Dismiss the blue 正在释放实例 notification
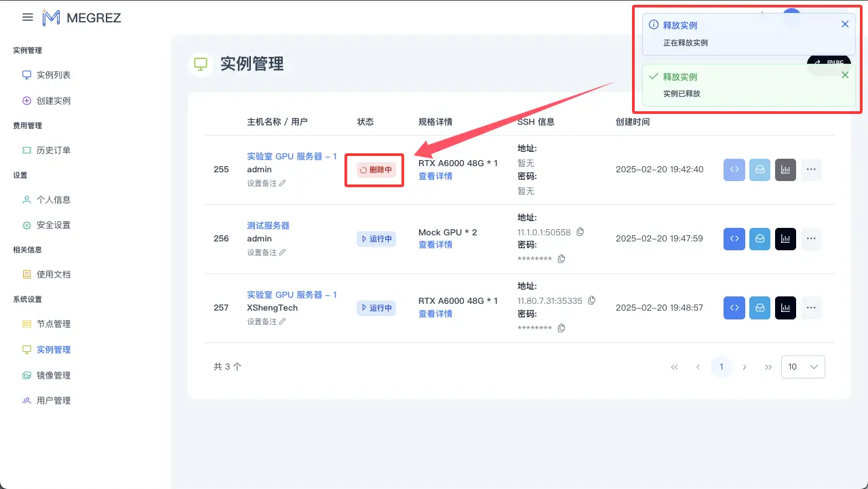868x489 pixels. coord(845,23)
